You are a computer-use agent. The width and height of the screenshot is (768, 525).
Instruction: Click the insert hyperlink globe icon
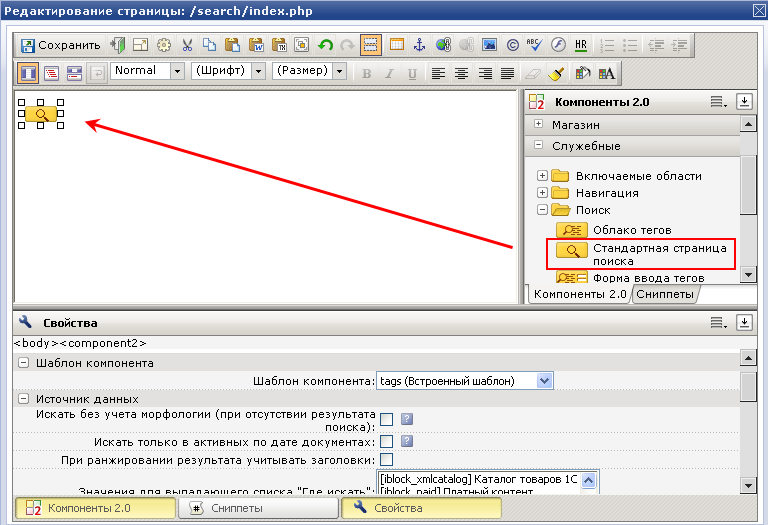click(443, 45)
